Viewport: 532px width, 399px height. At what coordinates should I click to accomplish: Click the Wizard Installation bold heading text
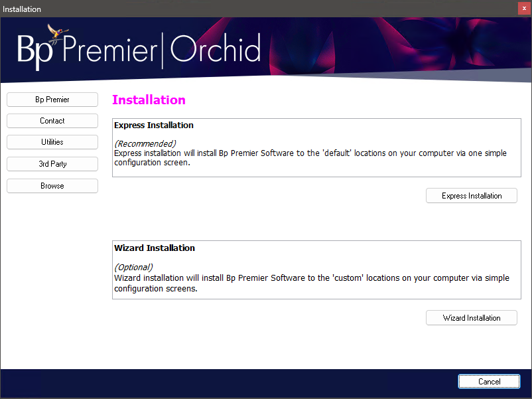(x=155, y=248)
